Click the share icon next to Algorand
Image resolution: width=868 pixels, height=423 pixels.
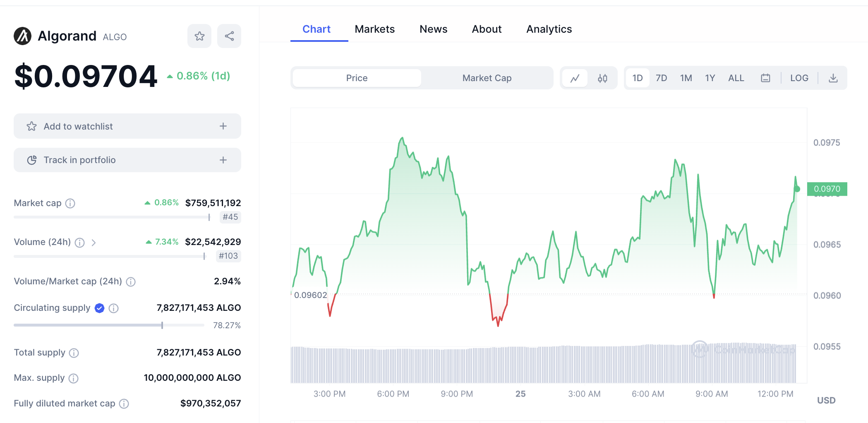pos(229,36)
